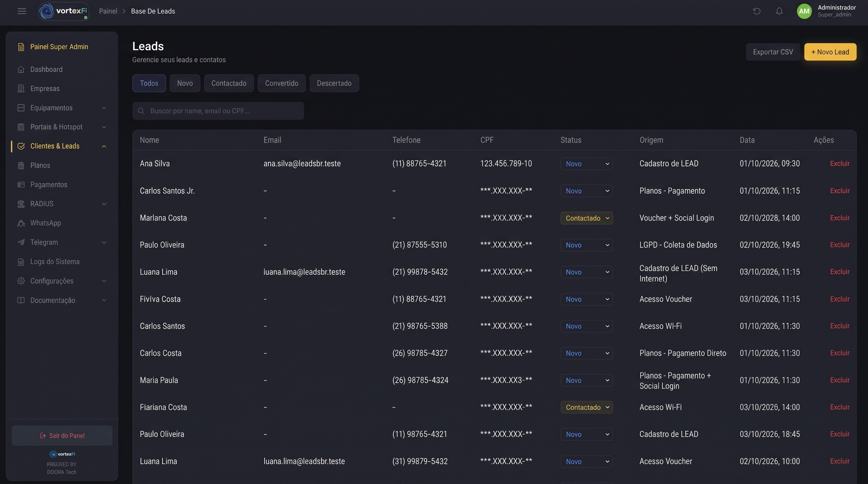Click the Dashboard home icon
This screenshot has height=484, width=868.
tap(21, 69)
